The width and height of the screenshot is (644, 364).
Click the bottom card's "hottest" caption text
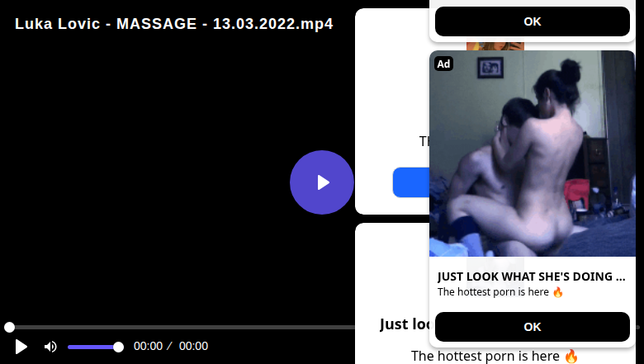click(x=495, y=356)
